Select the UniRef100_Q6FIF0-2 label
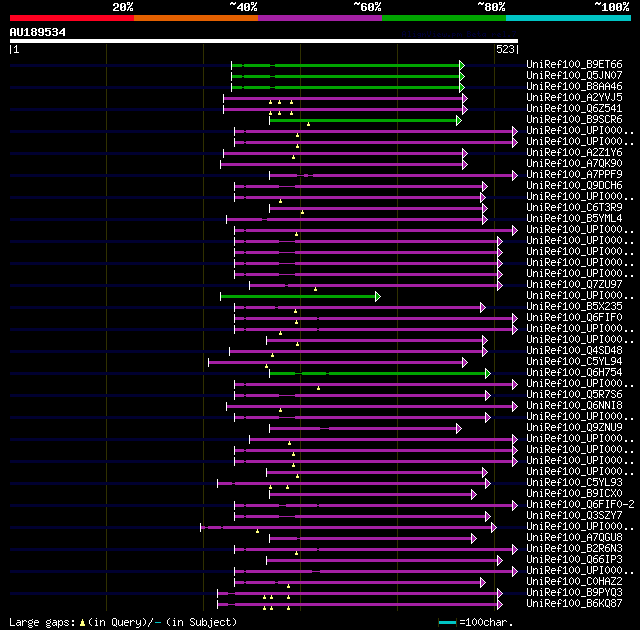 click(580, 505)
